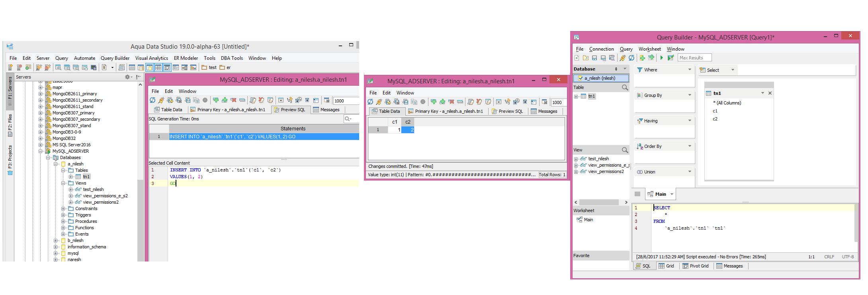Click Save icon in Query Builder toolbar
The image size is (868, 295).
[x=594, y=58]
